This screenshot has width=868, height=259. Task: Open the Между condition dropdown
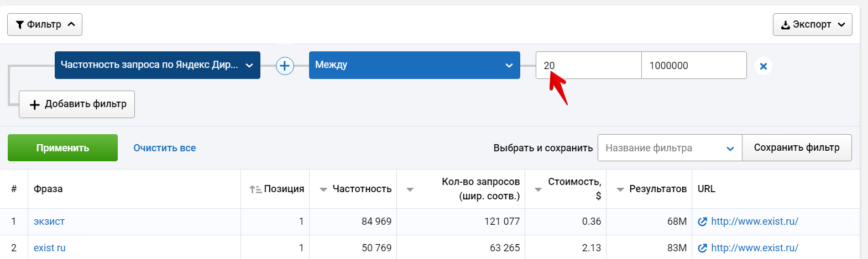pyautogui.click(x=414, y=65)
